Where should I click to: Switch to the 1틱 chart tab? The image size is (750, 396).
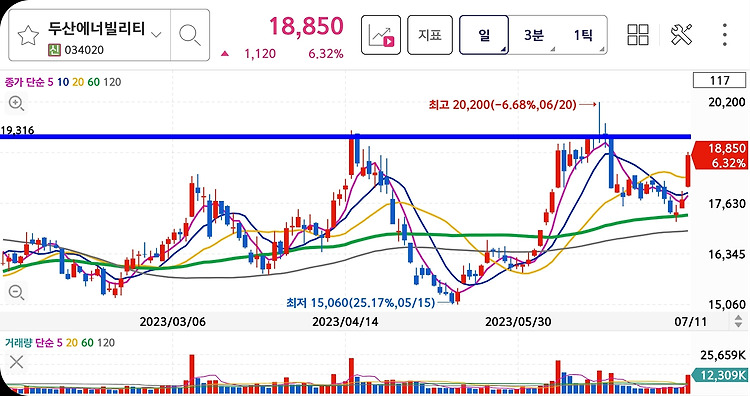coord(583,35)
